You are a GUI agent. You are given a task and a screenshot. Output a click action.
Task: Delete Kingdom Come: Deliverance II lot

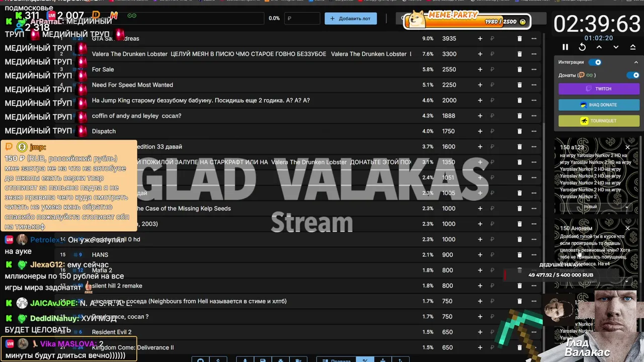pos(520,347)
